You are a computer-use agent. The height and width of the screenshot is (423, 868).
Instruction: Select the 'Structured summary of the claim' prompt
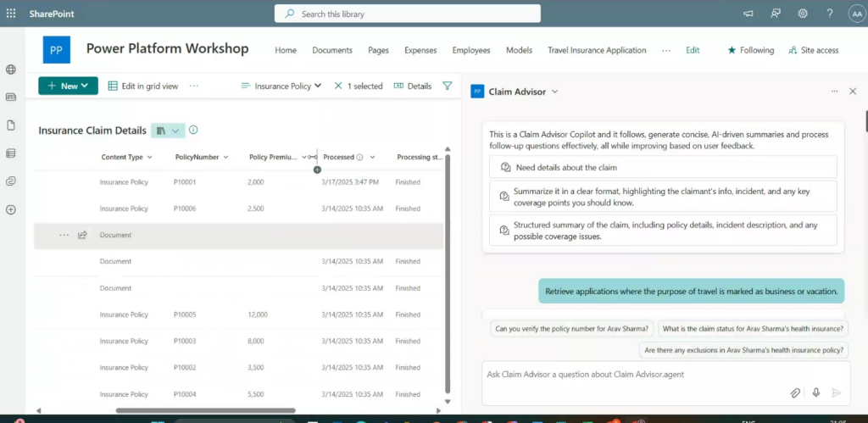[x=663, y=231]
